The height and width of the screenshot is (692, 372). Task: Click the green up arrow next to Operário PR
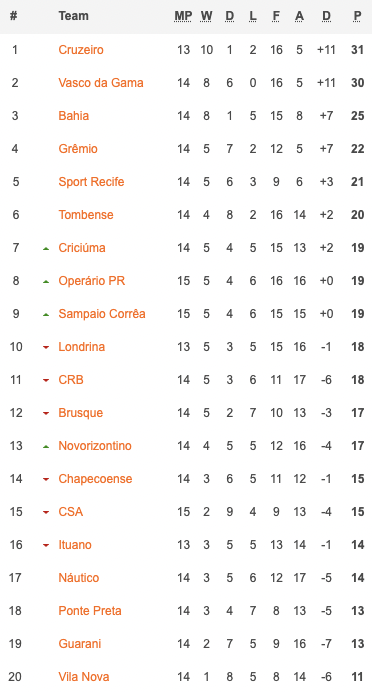point(45,282)
